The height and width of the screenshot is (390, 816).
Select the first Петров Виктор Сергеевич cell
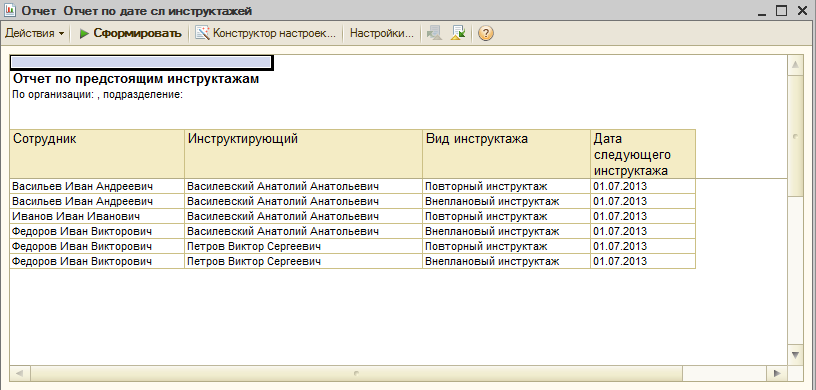(x=303, y=246)
